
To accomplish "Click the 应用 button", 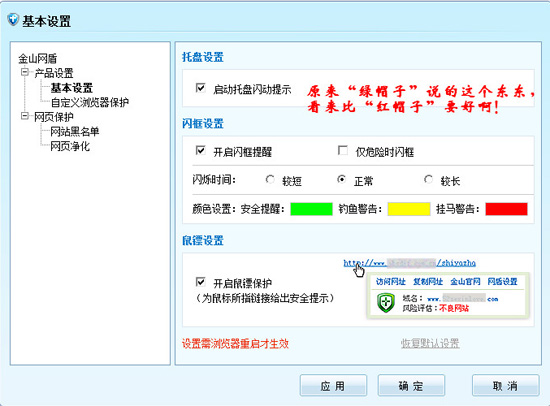I will pos(333,386).
